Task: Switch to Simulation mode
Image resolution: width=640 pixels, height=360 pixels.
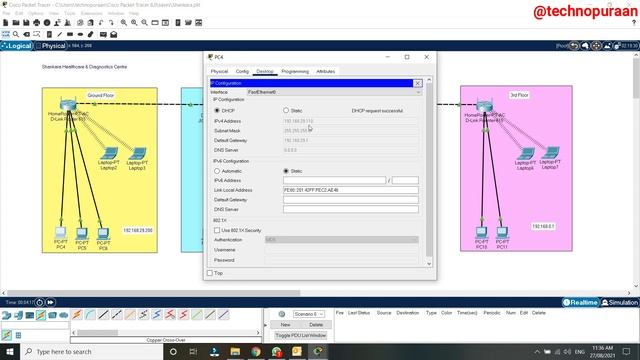Action: click(620, 302)
